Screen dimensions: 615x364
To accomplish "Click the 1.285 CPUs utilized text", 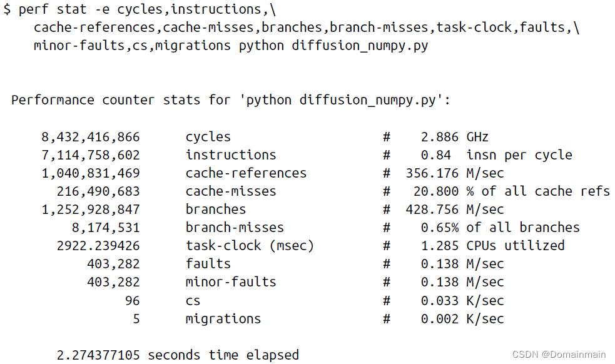I will coord(492,246).
